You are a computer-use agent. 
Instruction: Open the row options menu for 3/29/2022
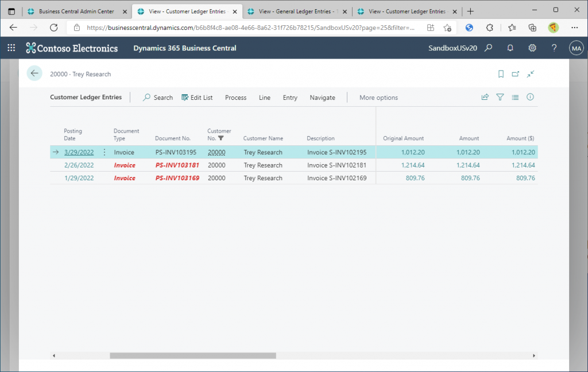(105, 152)
